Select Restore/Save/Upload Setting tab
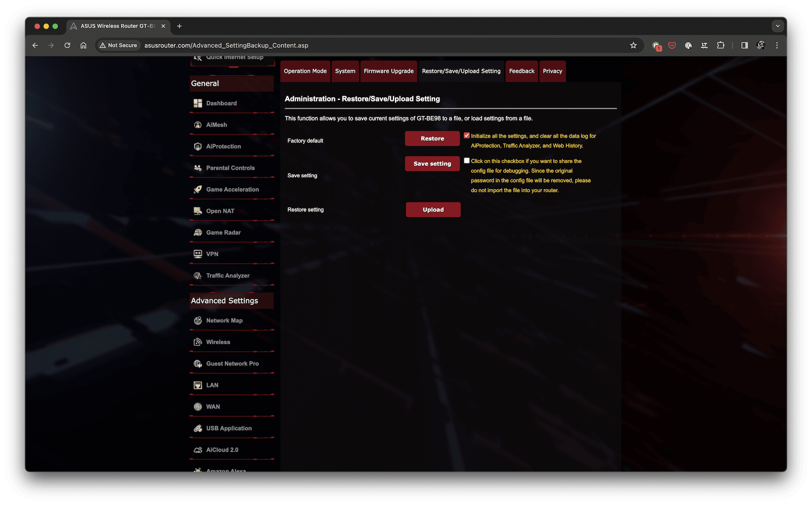812x505 pixels. coord(461,71)
